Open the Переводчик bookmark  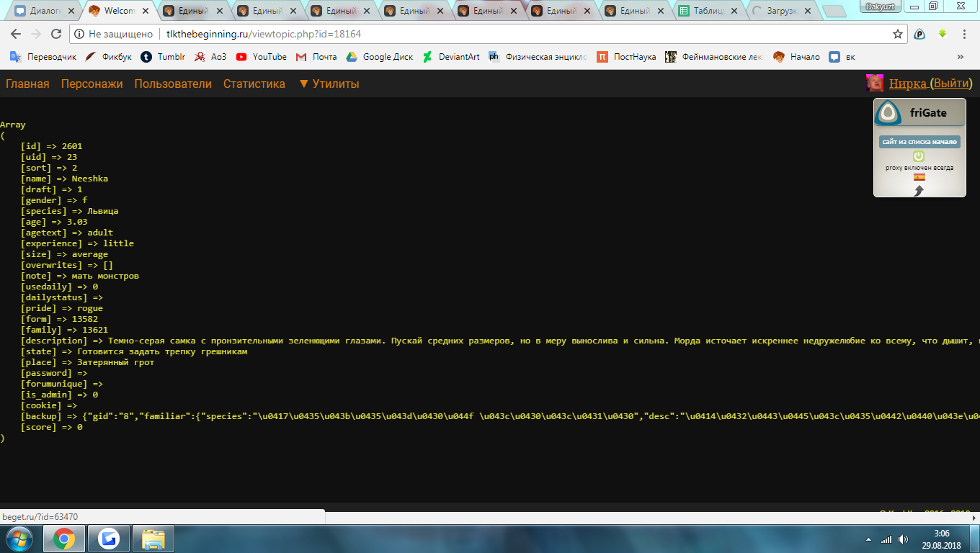(43, 57)
